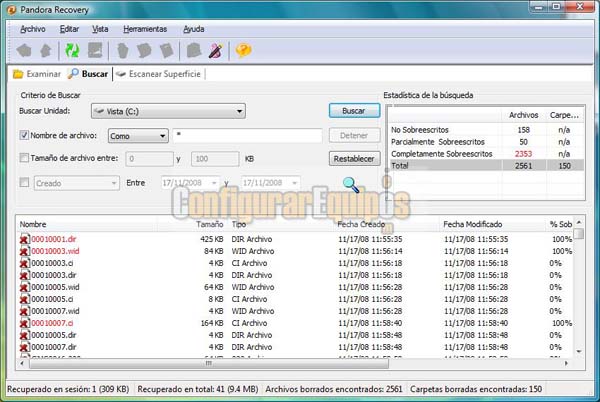Click the horizontal scrollbar right arrow
Screen dimensions: 600x402
(566, 363)
